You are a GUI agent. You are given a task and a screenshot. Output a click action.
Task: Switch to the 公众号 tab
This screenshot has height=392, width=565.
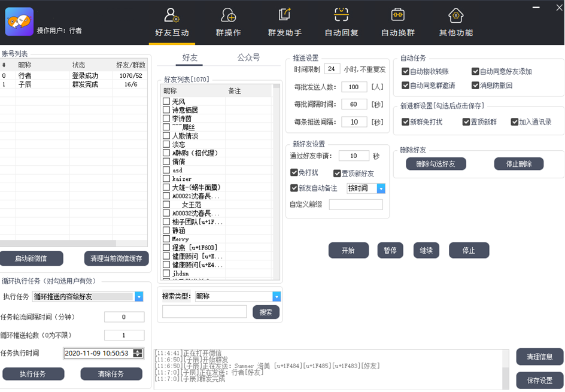pos(248,57)
